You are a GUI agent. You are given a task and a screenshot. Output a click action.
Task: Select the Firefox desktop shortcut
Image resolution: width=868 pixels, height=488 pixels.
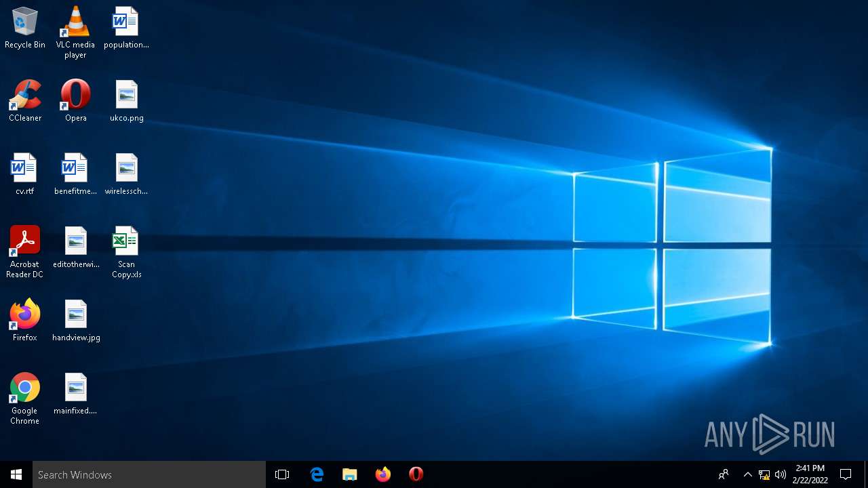25,321
